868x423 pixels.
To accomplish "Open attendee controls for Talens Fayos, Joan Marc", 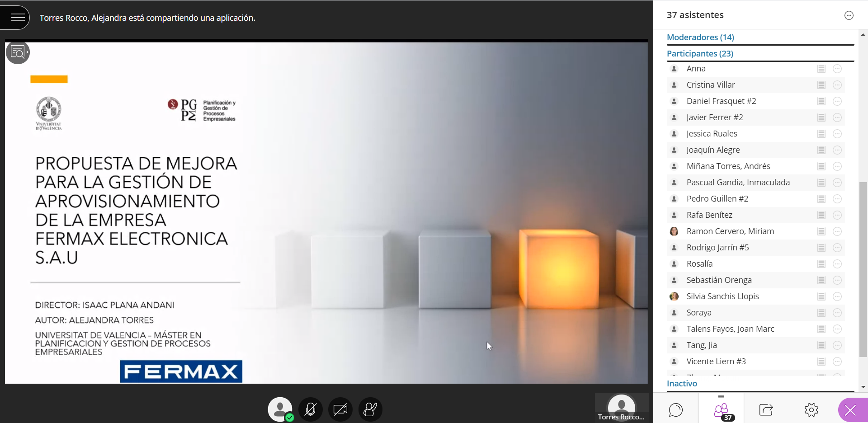I will (x=837, y=329).
